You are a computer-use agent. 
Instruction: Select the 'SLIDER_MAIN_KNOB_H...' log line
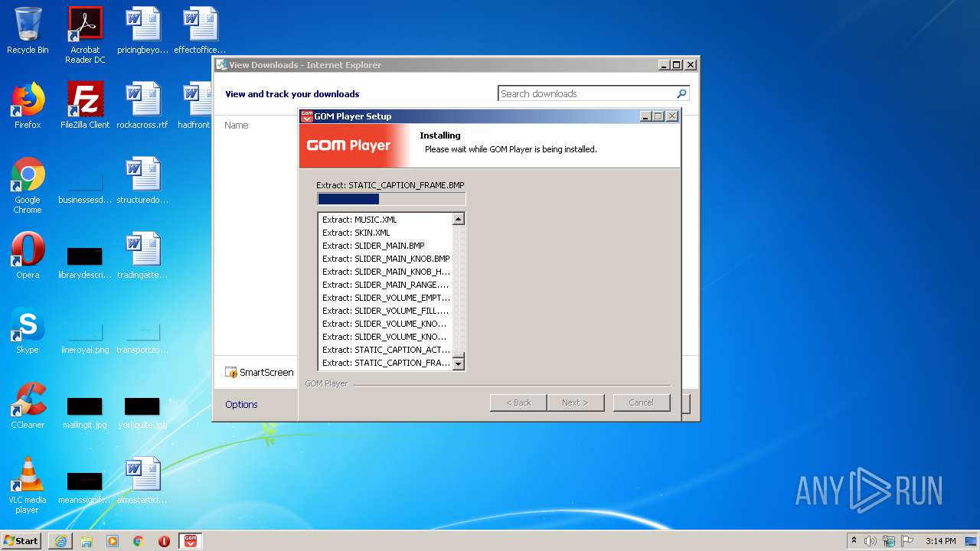(x=386, y=272)
